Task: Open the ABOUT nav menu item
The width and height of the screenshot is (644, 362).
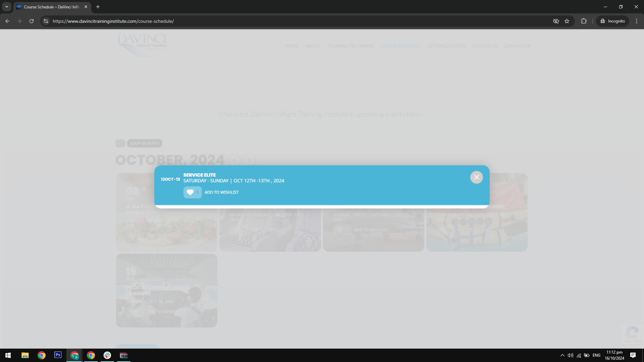Action: [313, 46]
